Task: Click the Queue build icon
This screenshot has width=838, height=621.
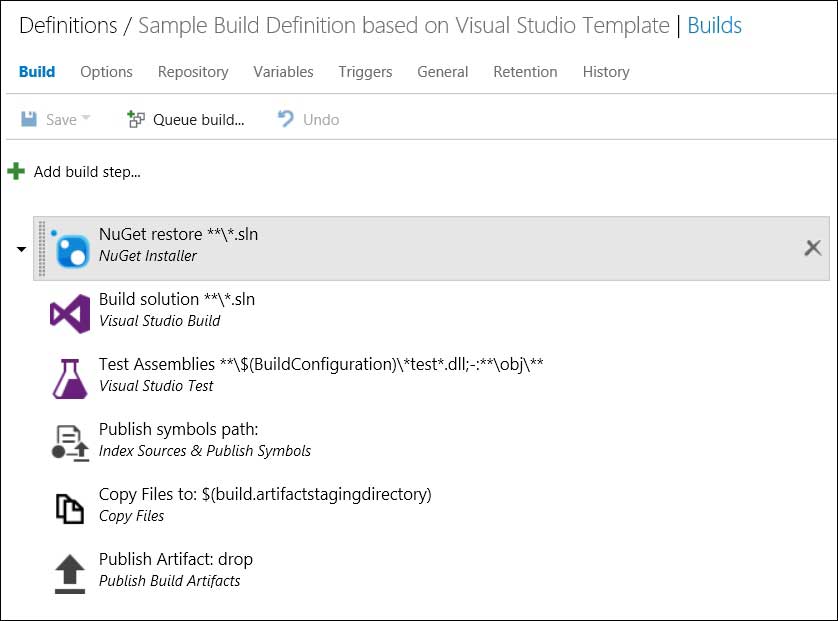Action: [136, 120]
